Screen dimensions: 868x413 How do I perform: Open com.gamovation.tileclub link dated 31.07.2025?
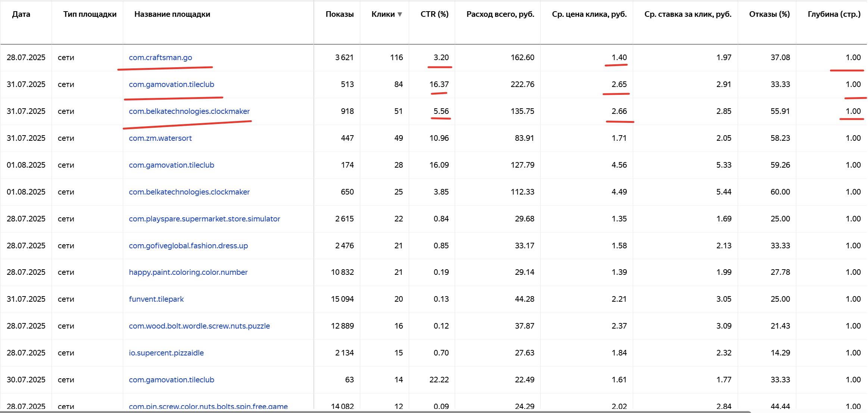(x=171, y=84)
